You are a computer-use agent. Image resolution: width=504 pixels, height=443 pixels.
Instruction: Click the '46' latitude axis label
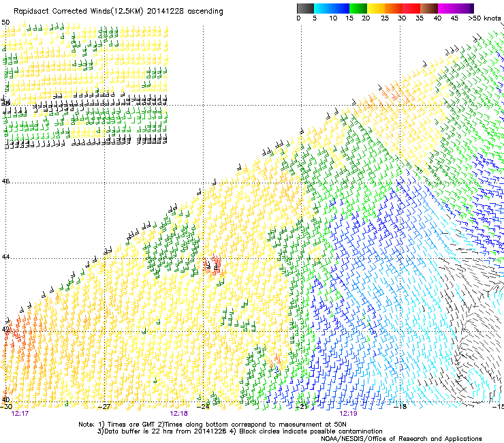(5, 181)
